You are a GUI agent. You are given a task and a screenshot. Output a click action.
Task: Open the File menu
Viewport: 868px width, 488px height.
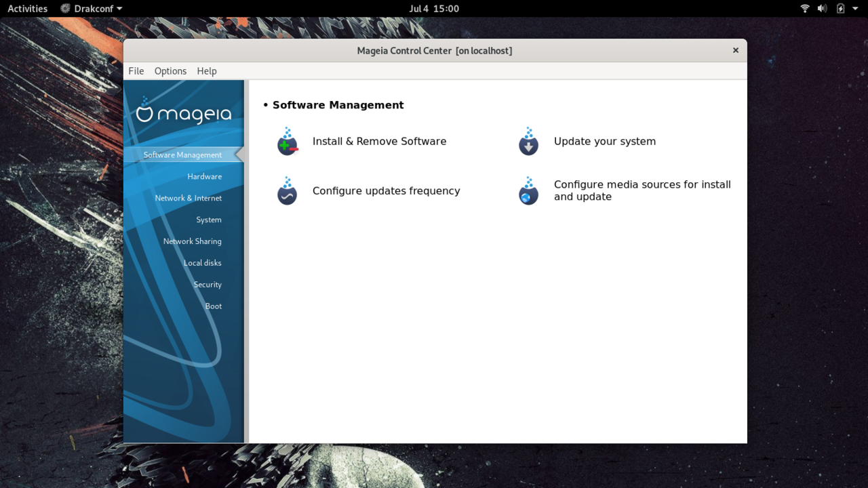(136, 71)
